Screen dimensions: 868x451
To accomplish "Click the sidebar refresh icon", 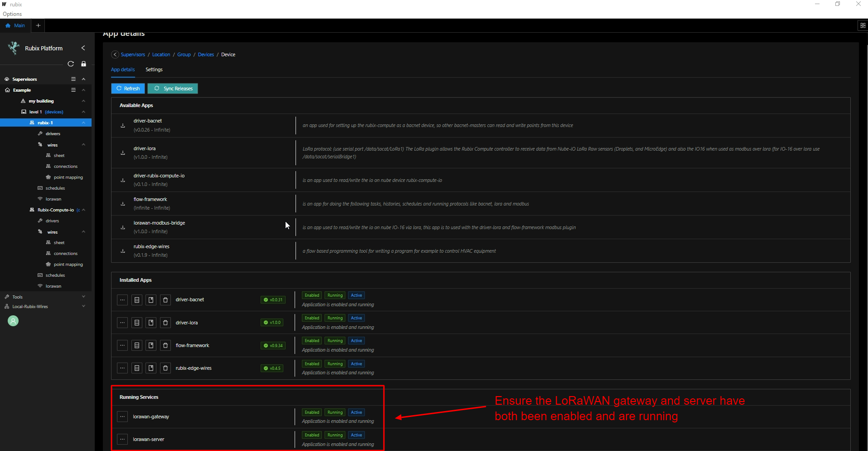I will [x=71, y=64].
